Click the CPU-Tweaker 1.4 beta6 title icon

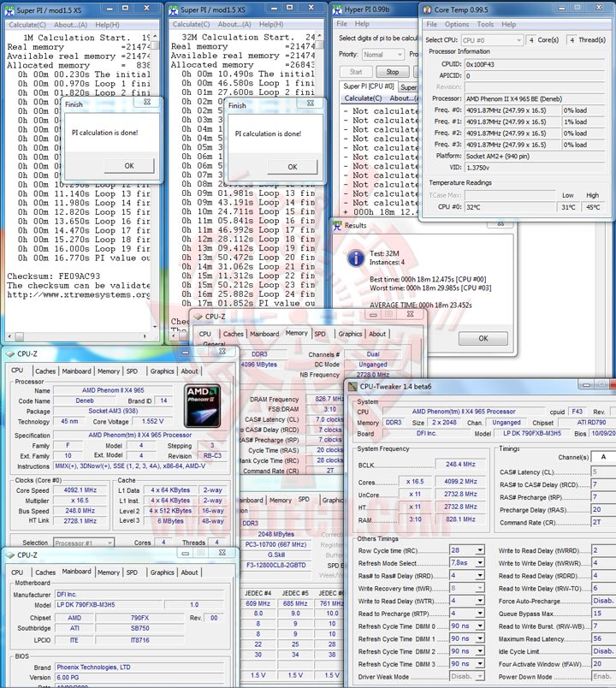(352, 387)
